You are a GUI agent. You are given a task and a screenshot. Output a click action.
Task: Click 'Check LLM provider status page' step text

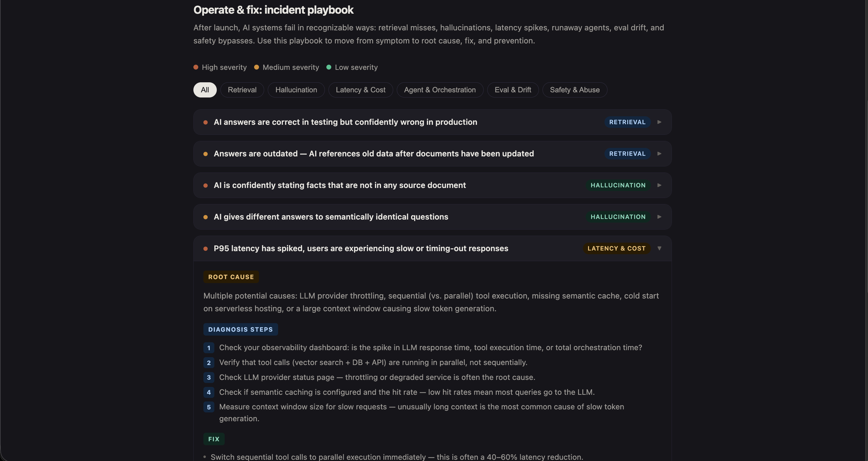[x=377, y=377]
